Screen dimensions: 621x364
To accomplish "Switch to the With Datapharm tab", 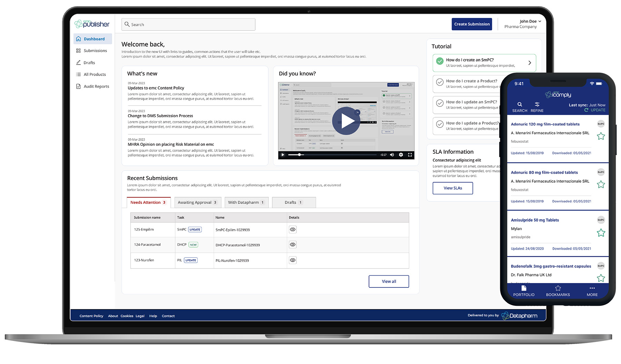I will [x=246, y=202].
